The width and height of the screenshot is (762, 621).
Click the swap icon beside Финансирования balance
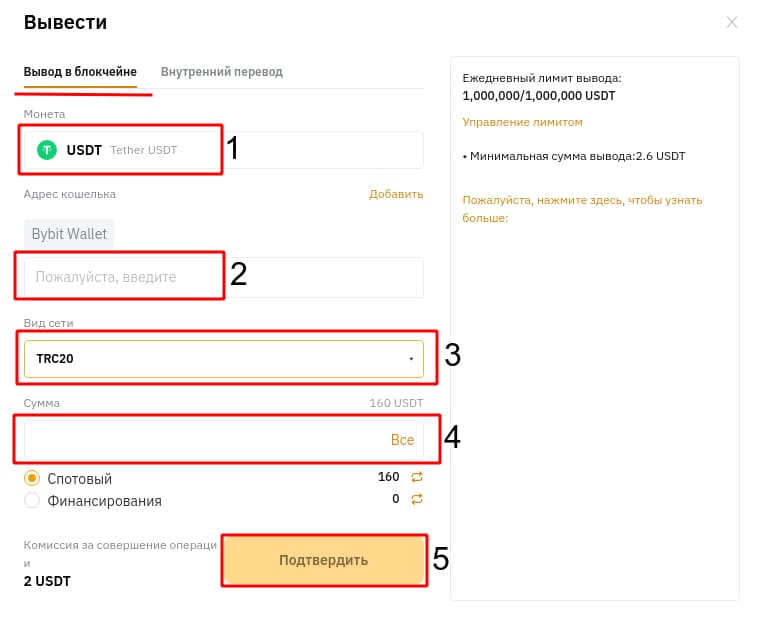417,499
